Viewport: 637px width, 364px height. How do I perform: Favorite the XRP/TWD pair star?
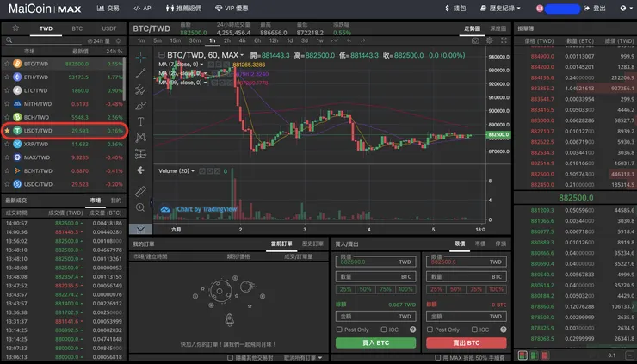point(7,144)
